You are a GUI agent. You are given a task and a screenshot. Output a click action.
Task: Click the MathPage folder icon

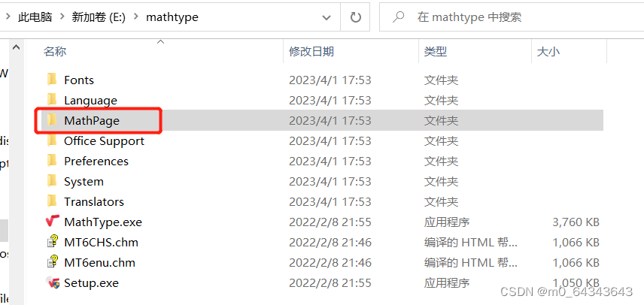[52, 120]
